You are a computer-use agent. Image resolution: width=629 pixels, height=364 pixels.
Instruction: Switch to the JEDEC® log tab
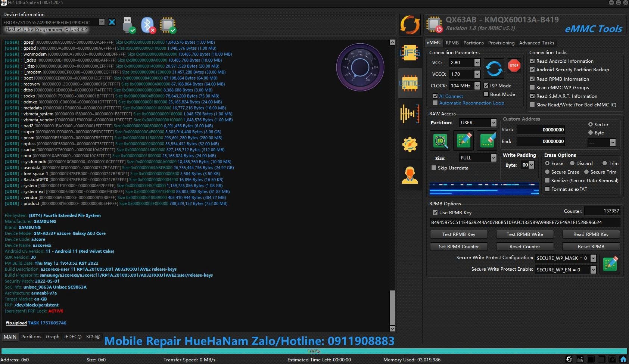[72, 337]
